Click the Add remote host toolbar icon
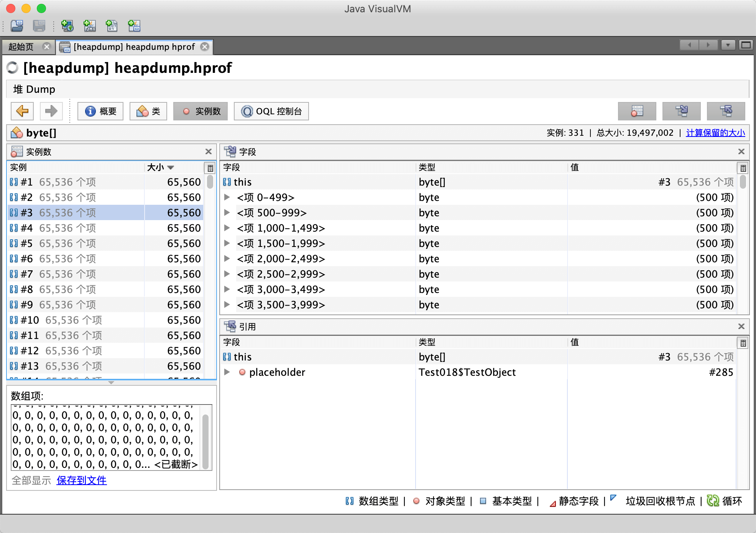Viewport: 756px width, 533px height. tap(67, 26)
